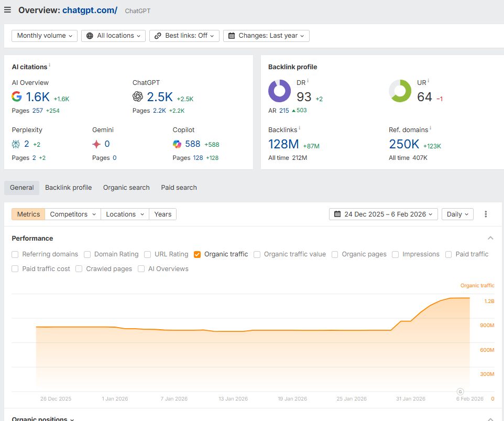The height and width of the screenshot is (421, 504).
Task: Click AI Overview Pages 257 value
Action: click(x=38, y=111)
